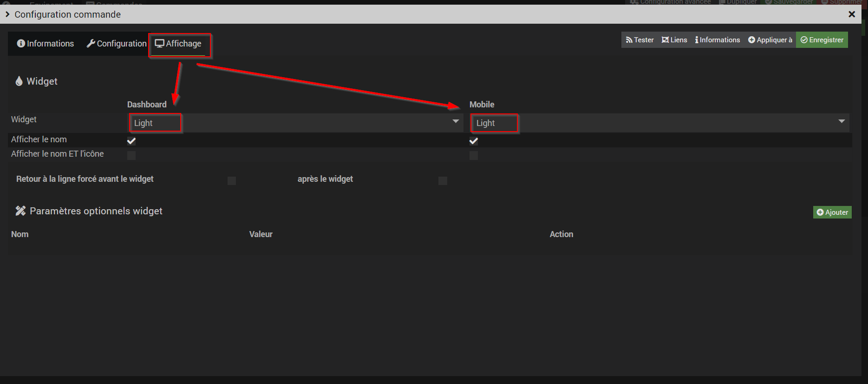This screenshot has height=384, width=868.
Task: Click the Dashboard column label
Action: click(x=147, y=105)
